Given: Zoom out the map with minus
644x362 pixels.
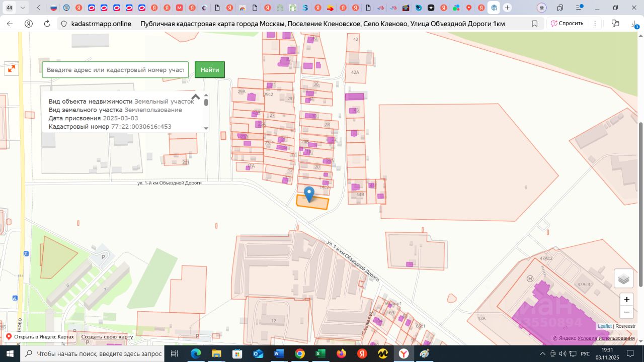Looking at the screenshot, I should pos(626,312).
